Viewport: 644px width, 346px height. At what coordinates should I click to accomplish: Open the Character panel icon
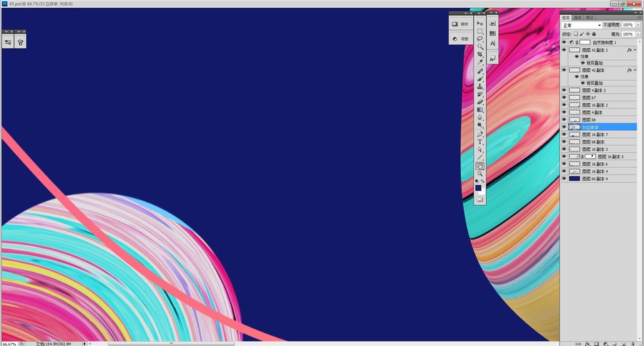point(492,44)
